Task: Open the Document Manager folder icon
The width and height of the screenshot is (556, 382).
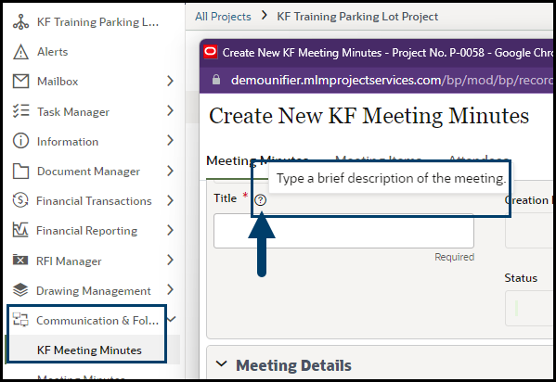Action: [x=21, y=171]
